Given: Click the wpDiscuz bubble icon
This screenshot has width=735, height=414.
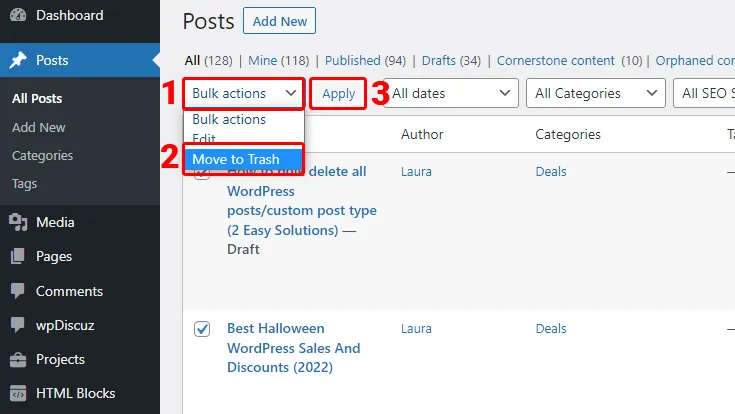Looking at the screenshot, I should click(18, 325).
